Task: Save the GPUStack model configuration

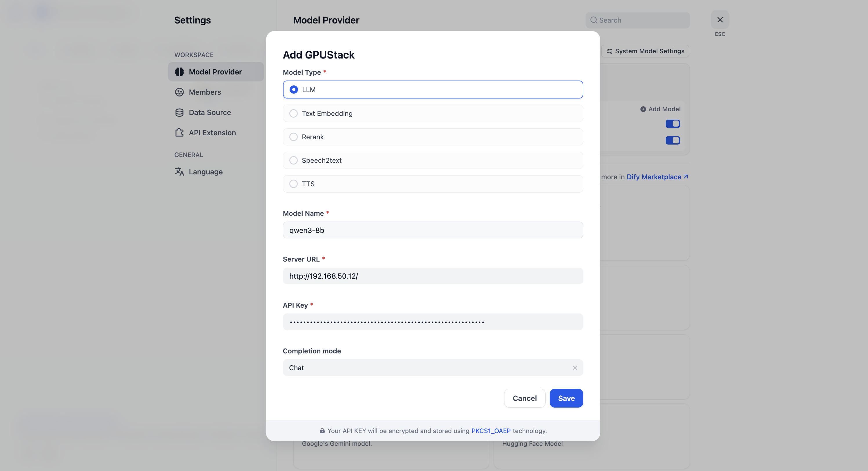Action: click(566, 398)
